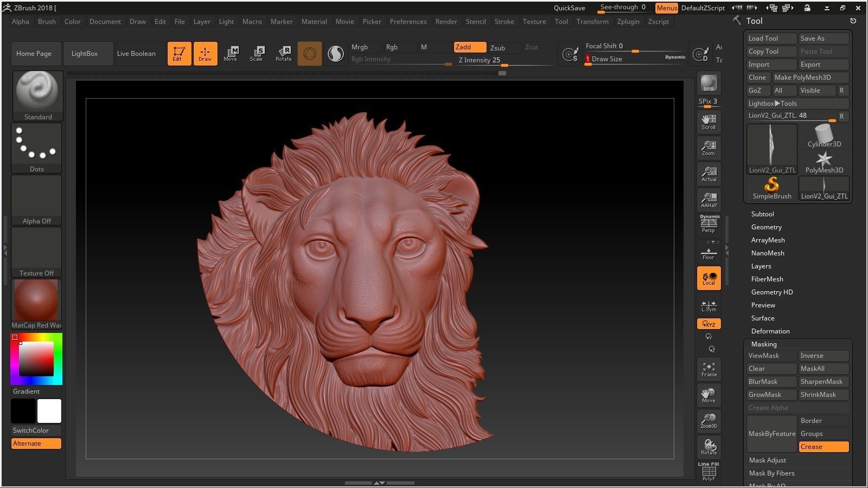Viewport: 868px width, 488px height.
Task: Toggle the Mrgb mode
Action: [366, 47]
